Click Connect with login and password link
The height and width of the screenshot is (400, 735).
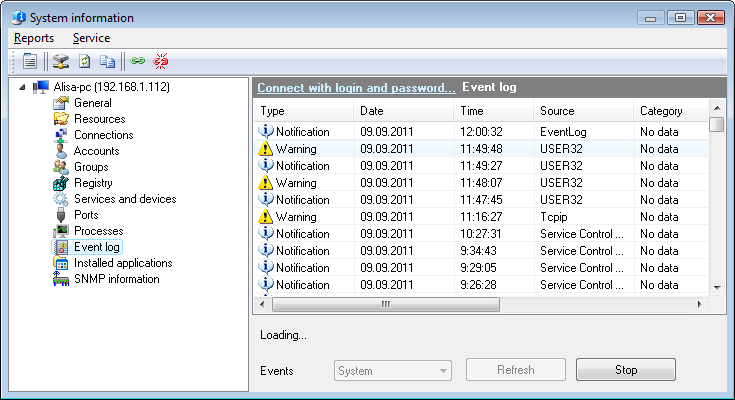tap(356, 87)
